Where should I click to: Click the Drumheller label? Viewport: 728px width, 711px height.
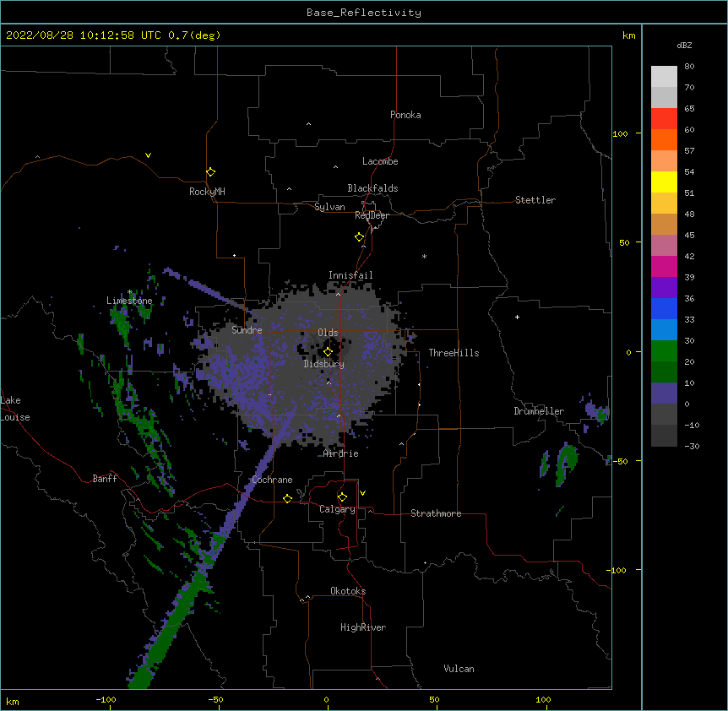tap(539, 411)
